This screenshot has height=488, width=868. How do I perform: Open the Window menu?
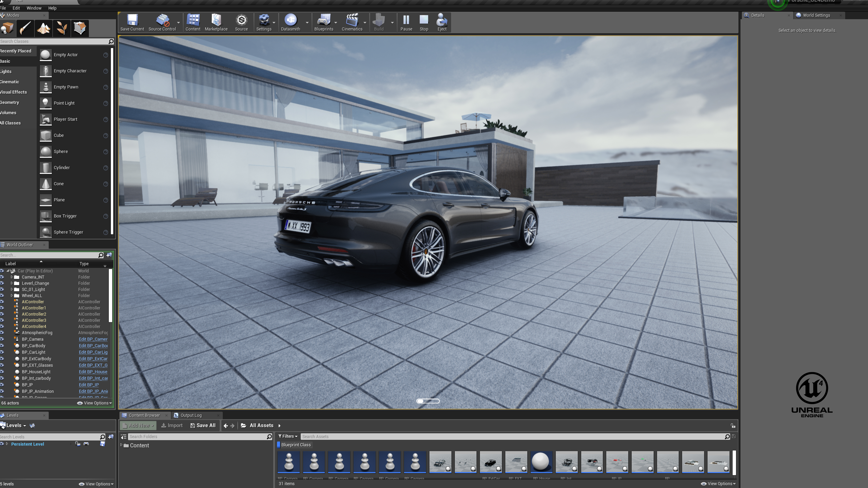34,8
